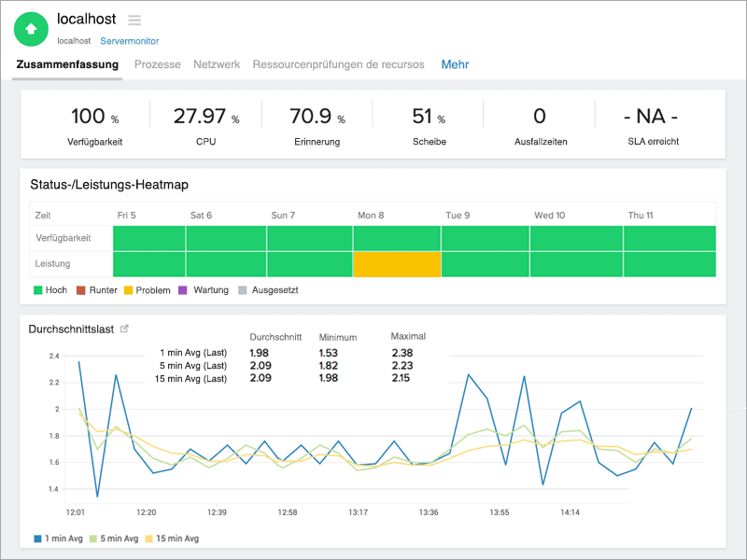Click the gray Ausgesetzt legend swatch
The height and width of the screenshot is (560, 747).
click(244, 290)
